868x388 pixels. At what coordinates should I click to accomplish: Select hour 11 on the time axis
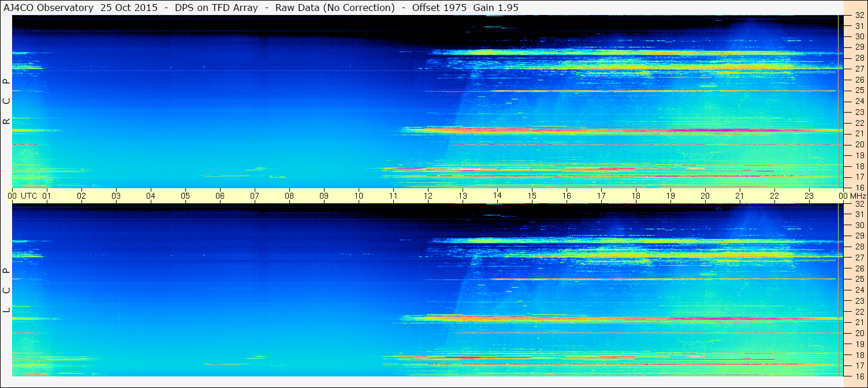pos(393,196)
